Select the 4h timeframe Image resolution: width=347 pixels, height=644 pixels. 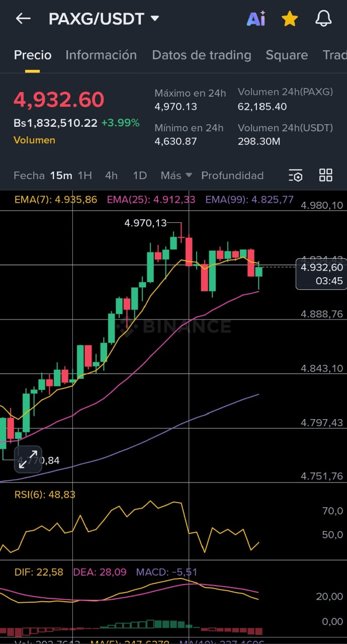pyautogui.click(x=111, y=175)
